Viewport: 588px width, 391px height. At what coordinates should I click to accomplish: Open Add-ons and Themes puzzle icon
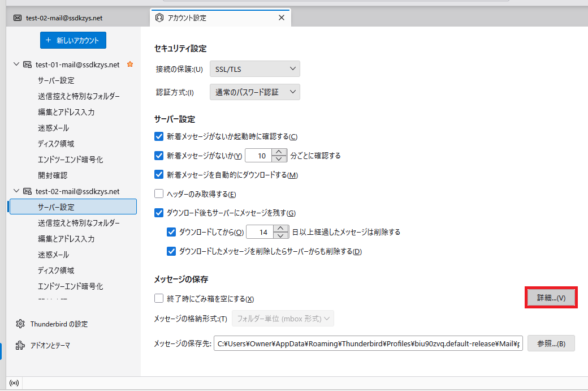point(20,345)
